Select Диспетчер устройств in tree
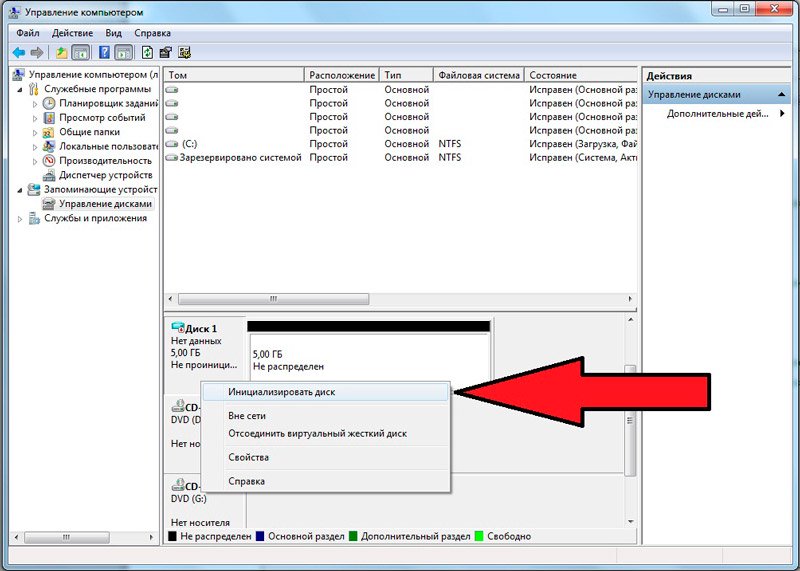 105,175
